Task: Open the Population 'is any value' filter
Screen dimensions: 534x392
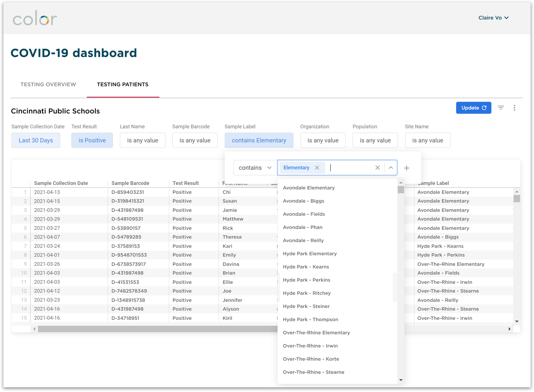Action: [375, 140]
